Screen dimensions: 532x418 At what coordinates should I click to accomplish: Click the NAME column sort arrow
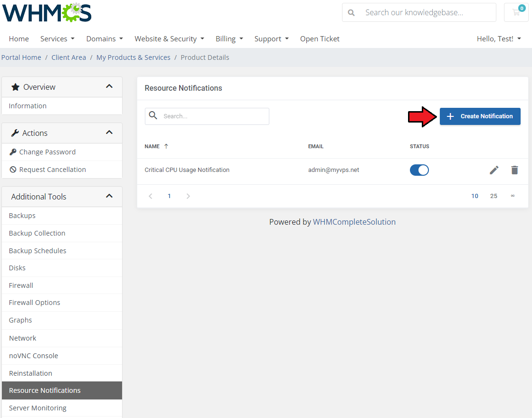click(166, 146)
